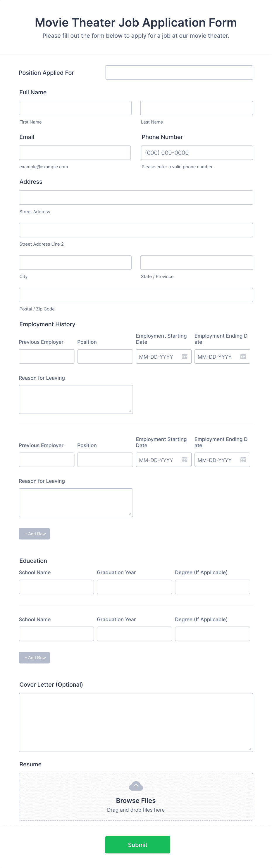Add a new Employment History row
This screenshot has width=272, height=868.
(34, 534)
